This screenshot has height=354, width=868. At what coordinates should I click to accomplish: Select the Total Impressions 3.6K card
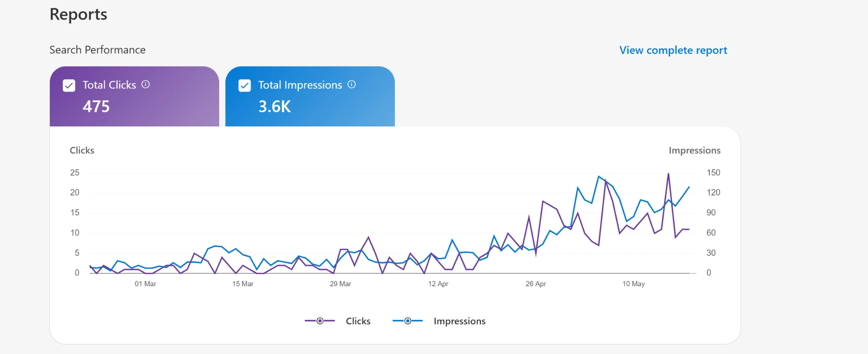coord(310,96)
